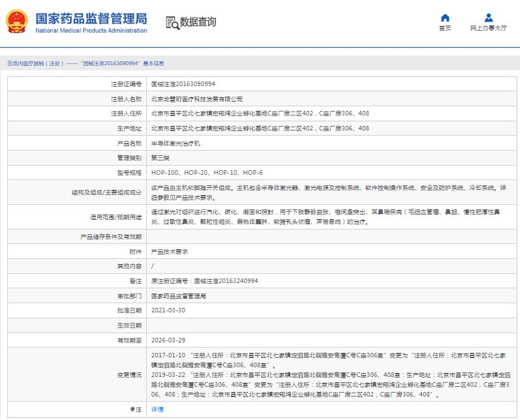Screen dimensions: 520x420
Task: Click the 生效日期 row label
Action: coord(129,325)
